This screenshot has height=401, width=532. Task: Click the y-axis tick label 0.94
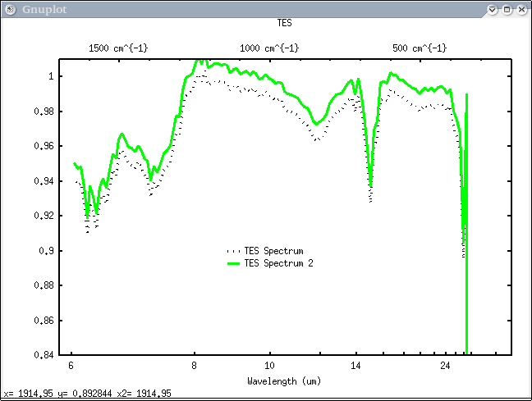tap(44, 181)
